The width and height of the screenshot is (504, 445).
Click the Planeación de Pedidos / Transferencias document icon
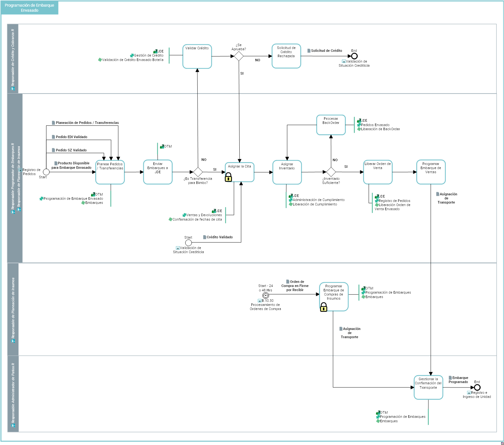[x=53, y=123]
